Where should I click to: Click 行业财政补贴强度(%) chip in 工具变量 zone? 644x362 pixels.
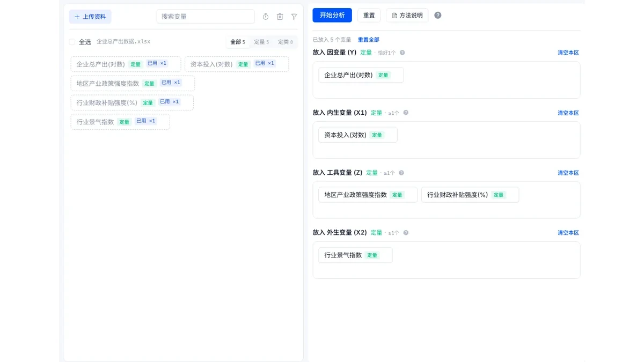470,195
